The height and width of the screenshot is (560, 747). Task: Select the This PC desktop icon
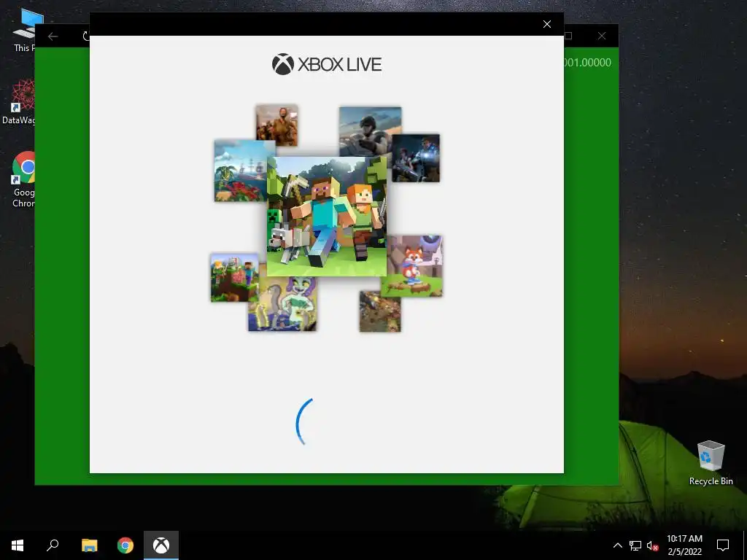pyautogui.click(x=24, y=31)
